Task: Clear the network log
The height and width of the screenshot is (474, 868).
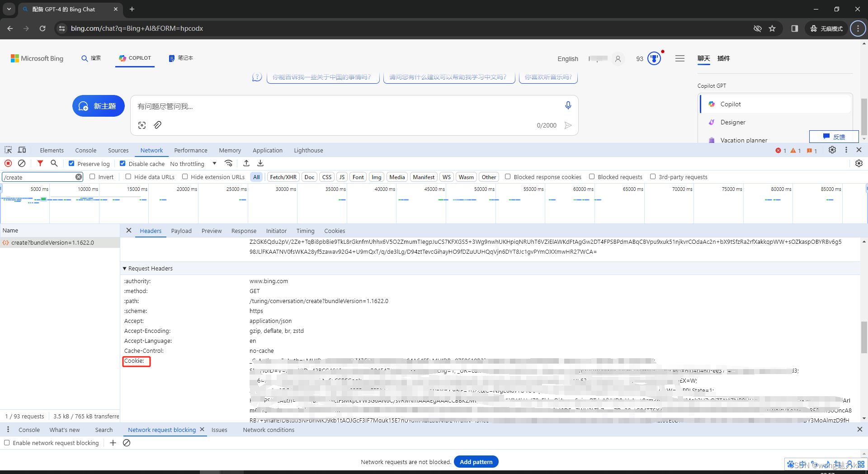Action: (x=22, y=163)
